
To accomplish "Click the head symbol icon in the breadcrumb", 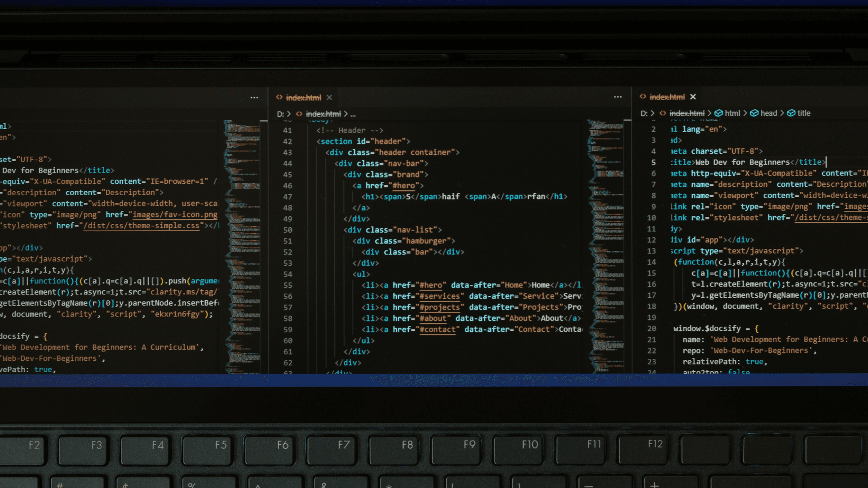I will coord(754,113).
